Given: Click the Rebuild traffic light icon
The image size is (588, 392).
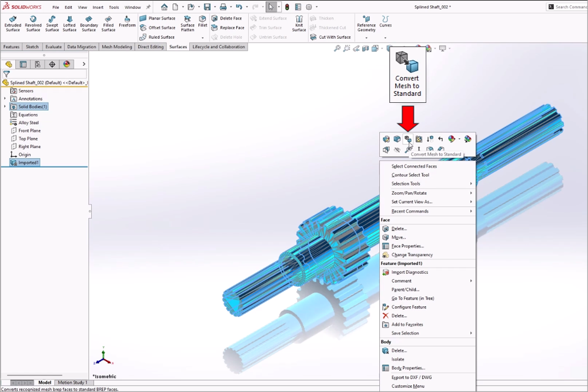Looking at the screenshot, I should point(288,6).
